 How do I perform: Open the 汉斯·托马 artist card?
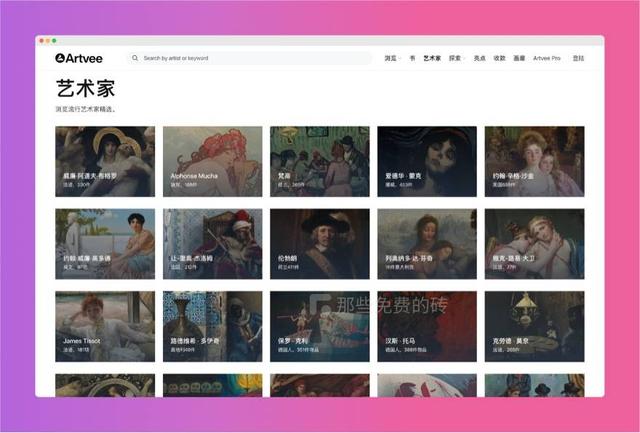point(427,326)
